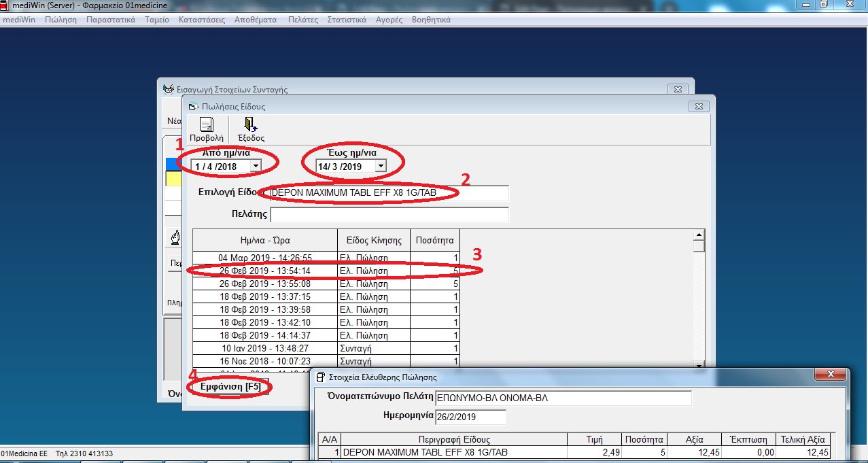Select the 18 Φεβ 2019 - 13:42:10 row

tap(326, 322)
